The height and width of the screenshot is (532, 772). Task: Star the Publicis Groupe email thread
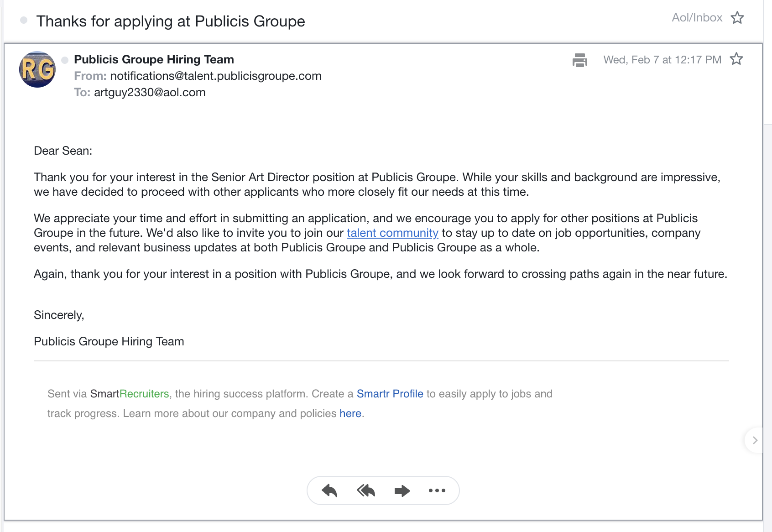tap(737, 18)
